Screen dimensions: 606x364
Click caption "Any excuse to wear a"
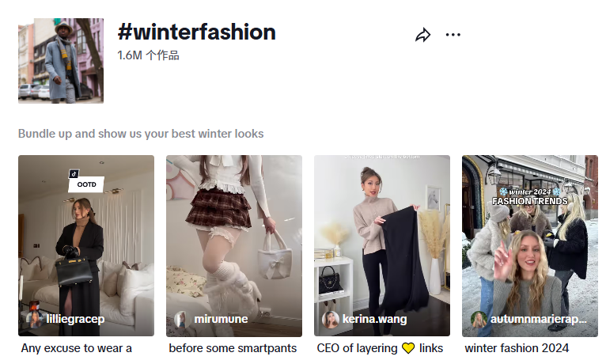[76, 348]
